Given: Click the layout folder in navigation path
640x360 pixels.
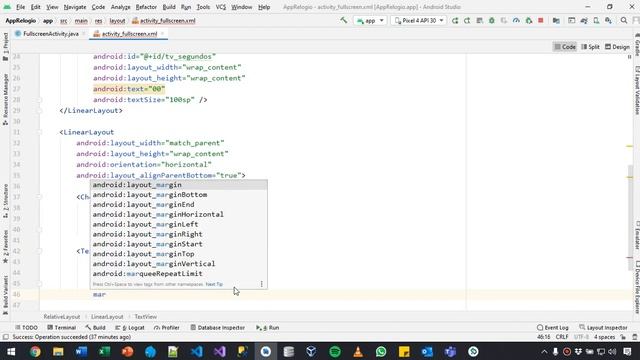Looking at the screenshot, I should pos(117,20).
